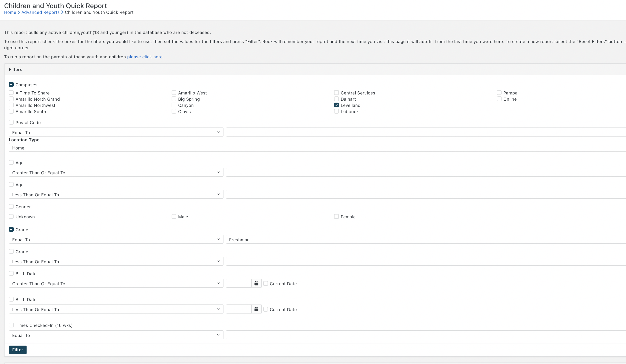
Task: Check the Big Spring campus
Action: tap(174, 99)
